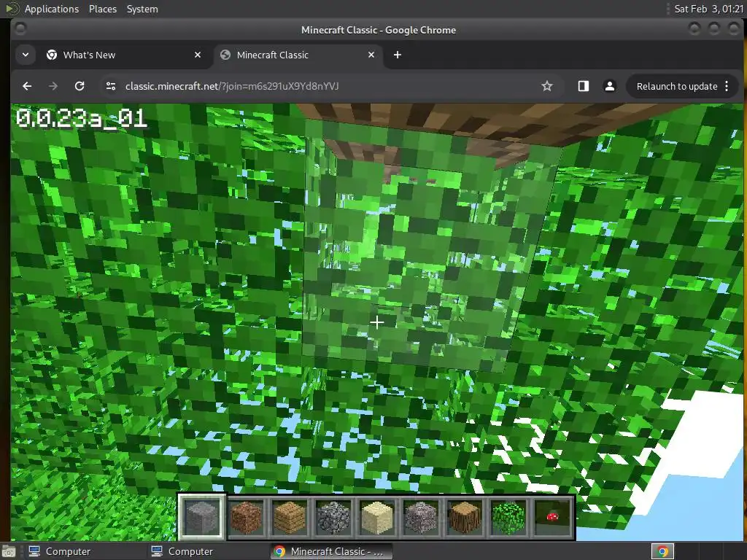Select the stone block in hotbar

(x=202, y=517)
